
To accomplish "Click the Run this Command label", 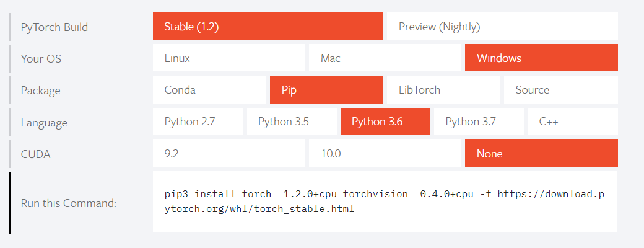I will (69, 203).
